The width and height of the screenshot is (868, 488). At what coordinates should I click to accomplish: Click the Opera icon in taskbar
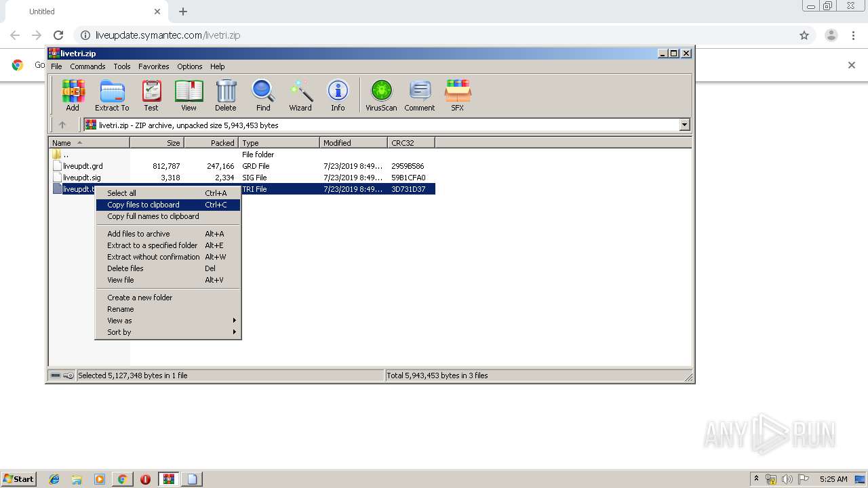(x=145, y=479)
